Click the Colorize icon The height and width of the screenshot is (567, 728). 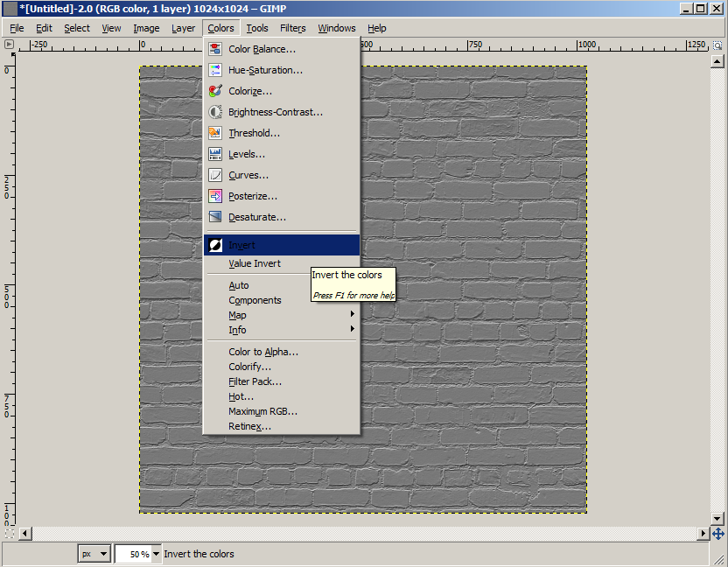[x=215, y=91]
